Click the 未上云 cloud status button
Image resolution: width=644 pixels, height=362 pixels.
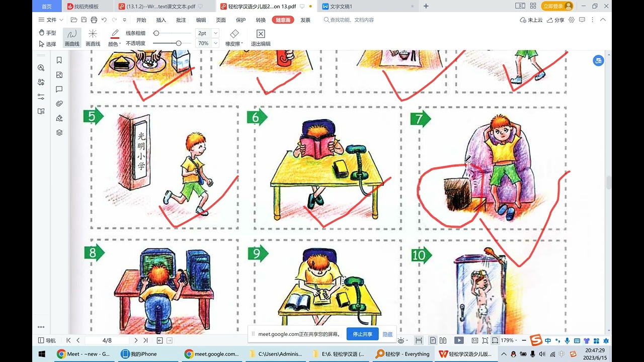[531, 20]
